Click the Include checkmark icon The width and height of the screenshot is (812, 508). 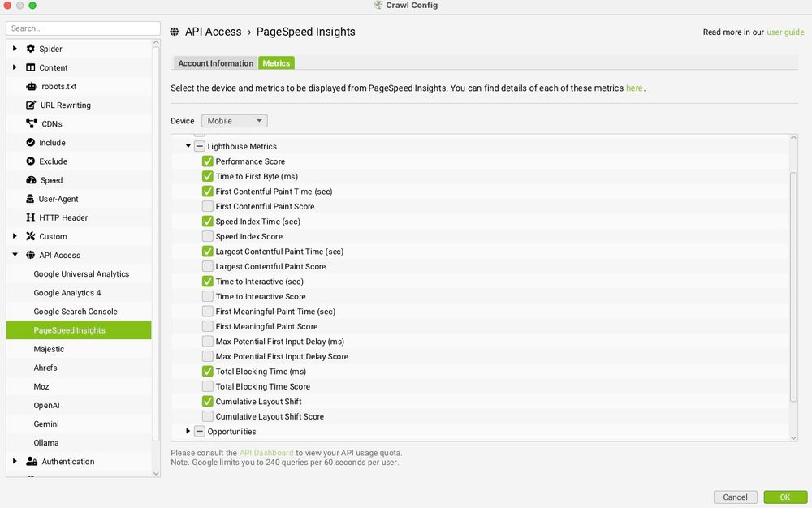coord(31,142)
